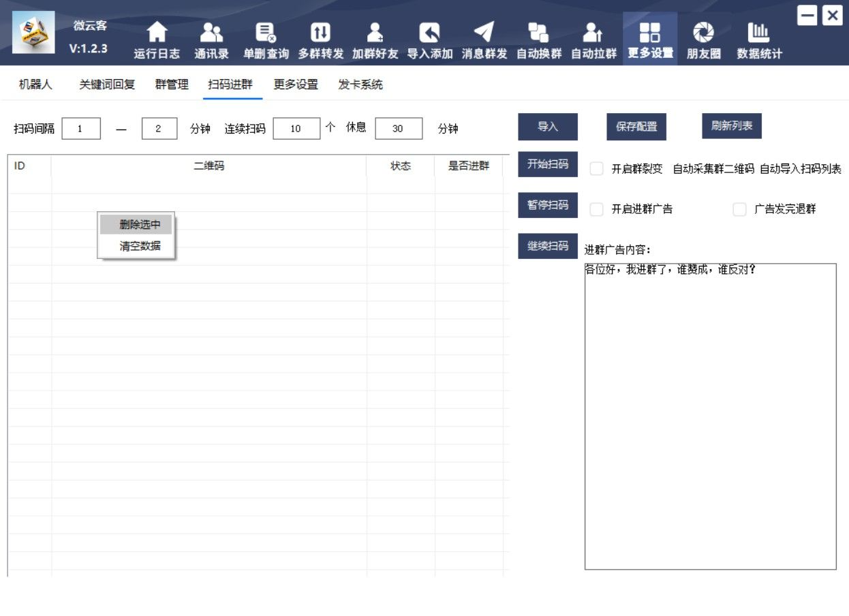849x616 pixels.
Task: Focus the 连续扫码 count field showing 10
Action: [x=296, y=128]
